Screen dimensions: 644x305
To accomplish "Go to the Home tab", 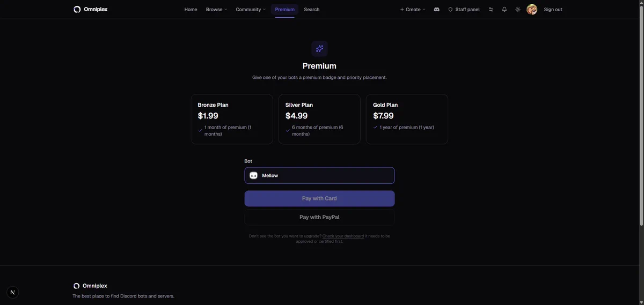I will point(191,9).
